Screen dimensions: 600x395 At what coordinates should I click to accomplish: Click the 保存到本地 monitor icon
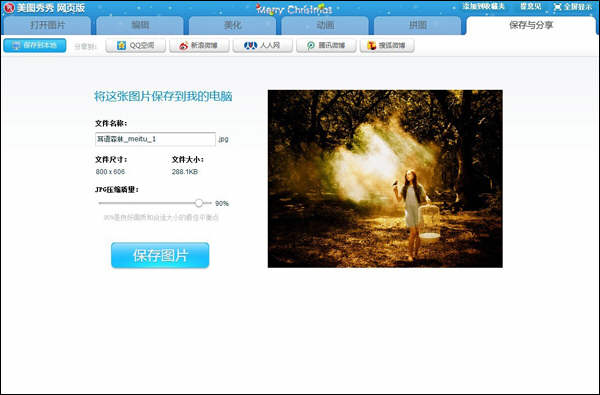pos(16,45)
